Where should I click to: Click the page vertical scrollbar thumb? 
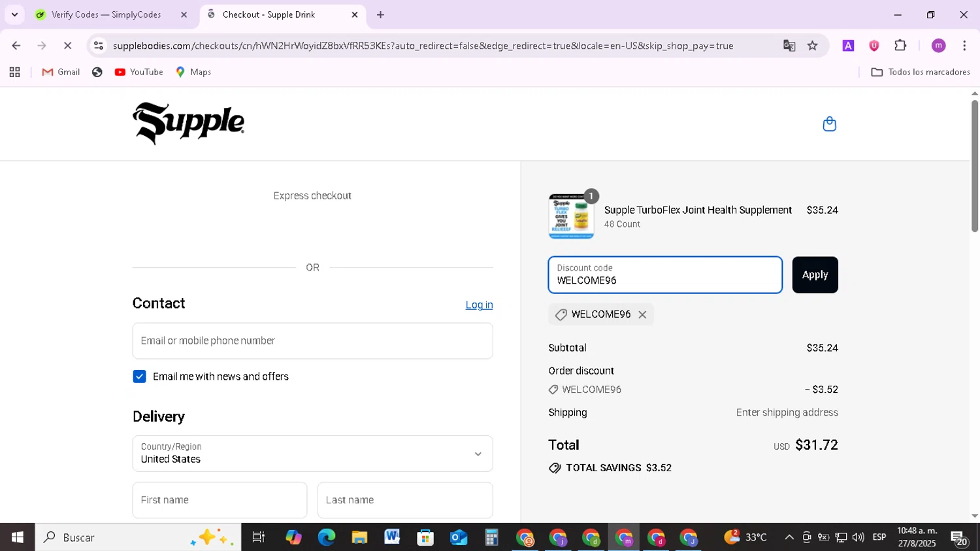click(x=974, y=166)
